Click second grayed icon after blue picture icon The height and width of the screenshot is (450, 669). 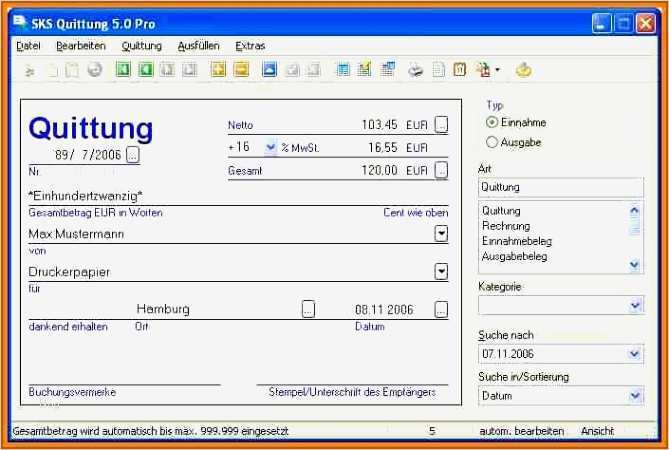click(x=314, y=70)
